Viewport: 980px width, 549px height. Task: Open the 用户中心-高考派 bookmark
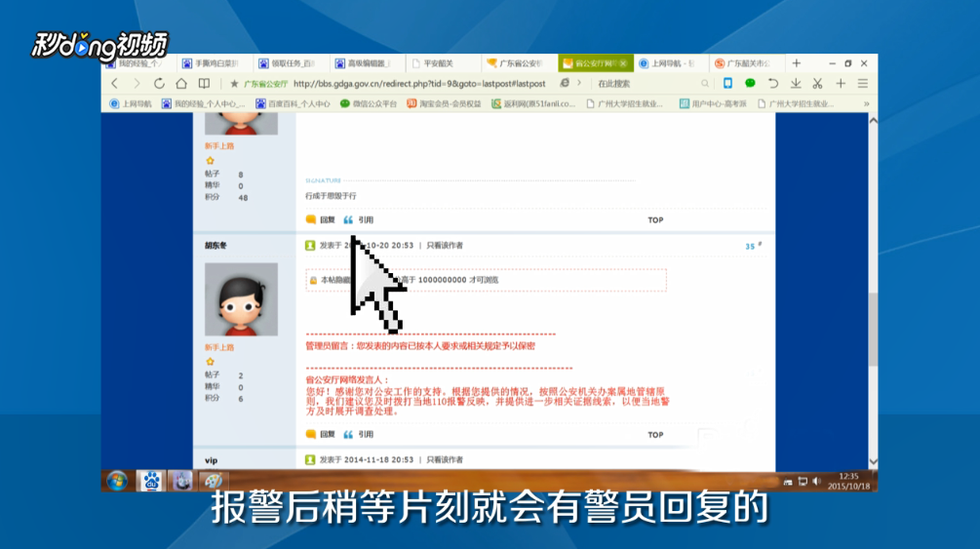coord(713,103)
